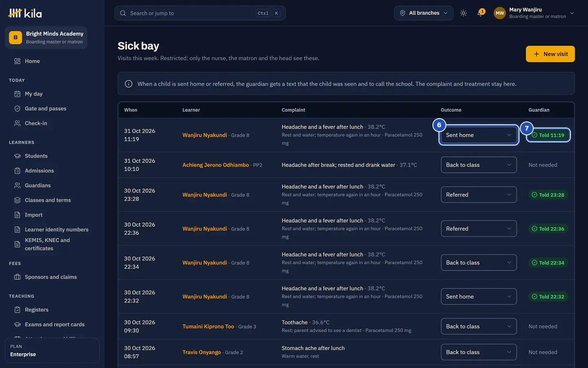Open Outcome dropdown for the 30 Oct 22:34 visit
588x368 pixels.
(479, 263)
